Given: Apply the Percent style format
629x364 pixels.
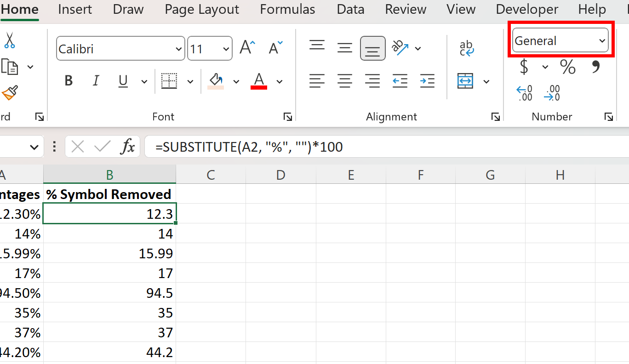Looking at the screenshot, I should coord(567,67).
